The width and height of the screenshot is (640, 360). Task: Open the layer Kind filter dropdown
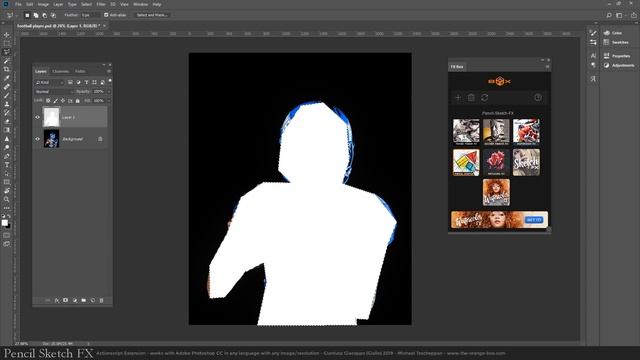[49, 82]
